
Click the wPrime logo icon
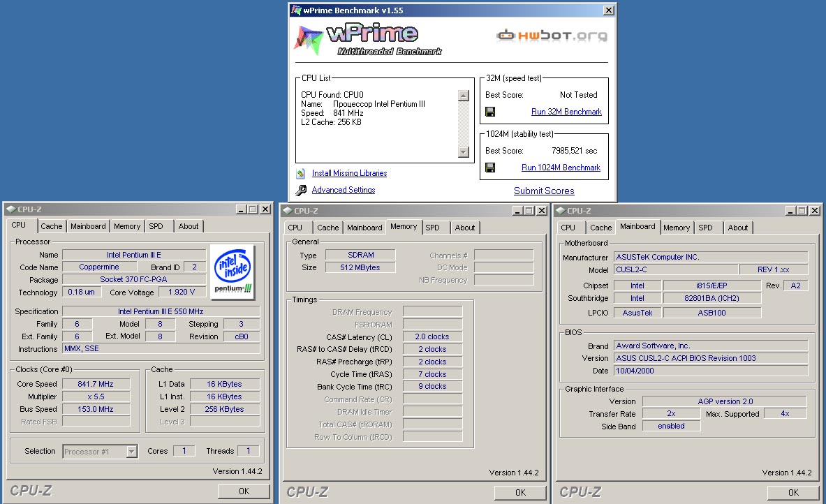coord(308,40)
